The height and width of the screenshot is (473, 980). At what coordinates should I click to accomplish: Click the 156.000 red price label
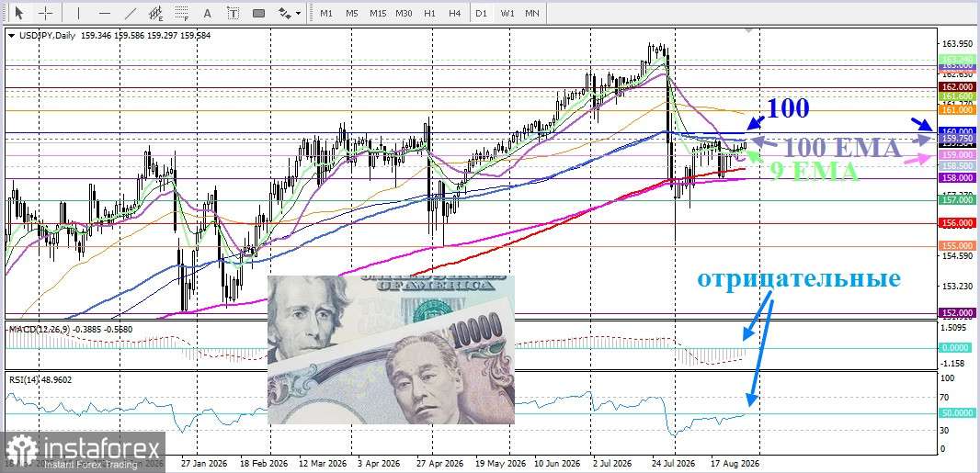(x=957, y=223)
